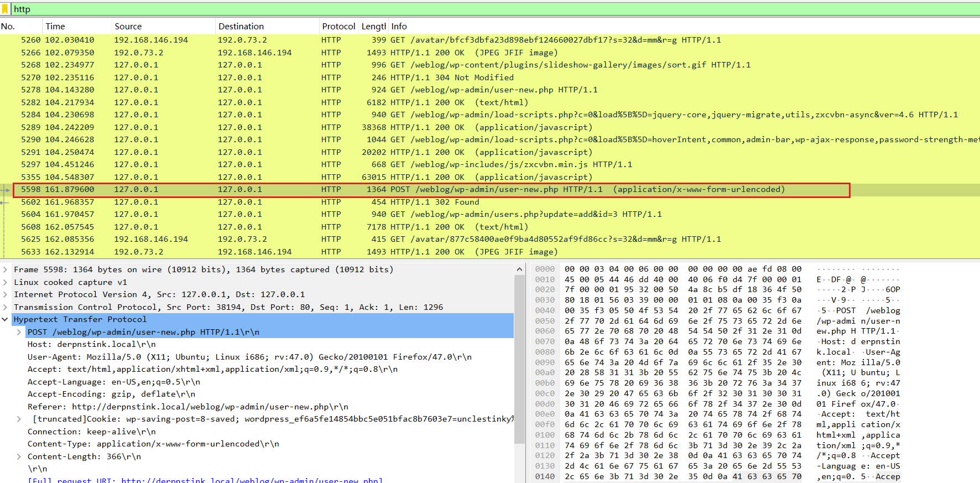Screen dimensions: 980x483
Task: Select packet 5284 load-scripts jquery-core request
Action: tap(490, 115)
